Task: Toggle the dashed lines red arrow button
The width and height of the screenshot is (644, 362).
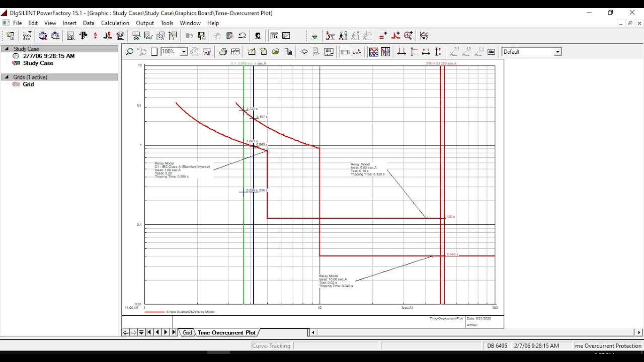Action: pyautogui.click(x=357, y=52)
